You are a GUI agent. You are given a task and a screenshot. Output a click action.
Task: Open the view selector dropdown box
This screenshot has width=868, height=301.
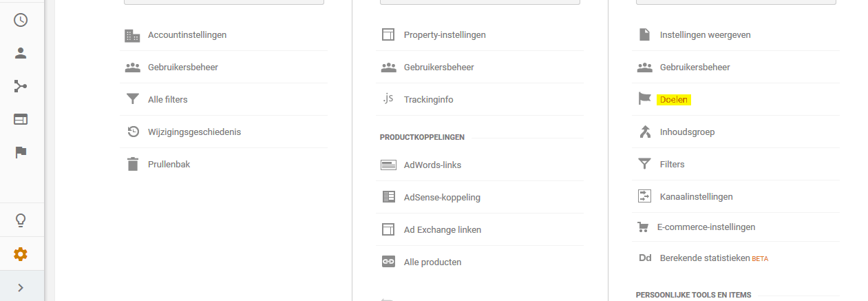point(736,2)
